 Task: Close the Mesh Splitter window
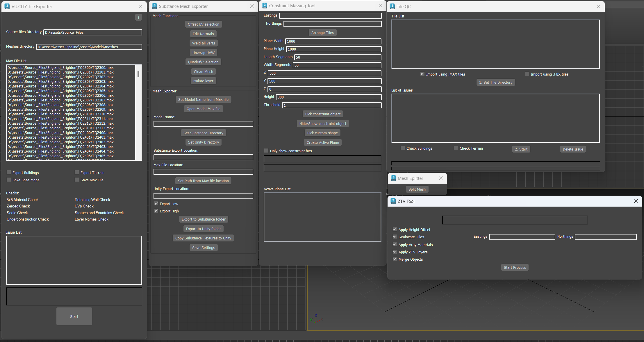point(441,178)
